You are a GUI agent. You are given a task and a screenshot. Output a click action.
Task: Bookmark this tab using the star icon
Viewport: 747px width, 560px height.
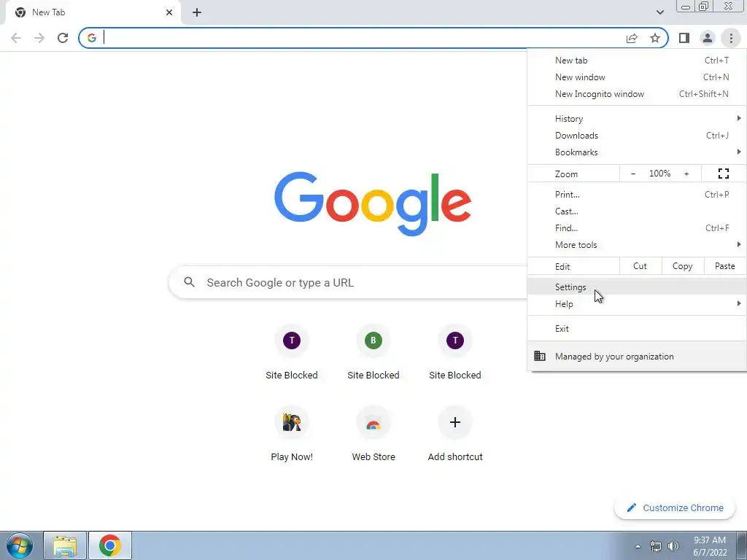655,38
